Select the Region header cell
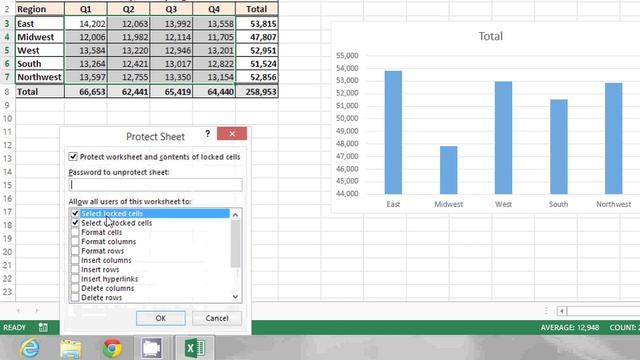640x360 pixels. coord(40,9)
